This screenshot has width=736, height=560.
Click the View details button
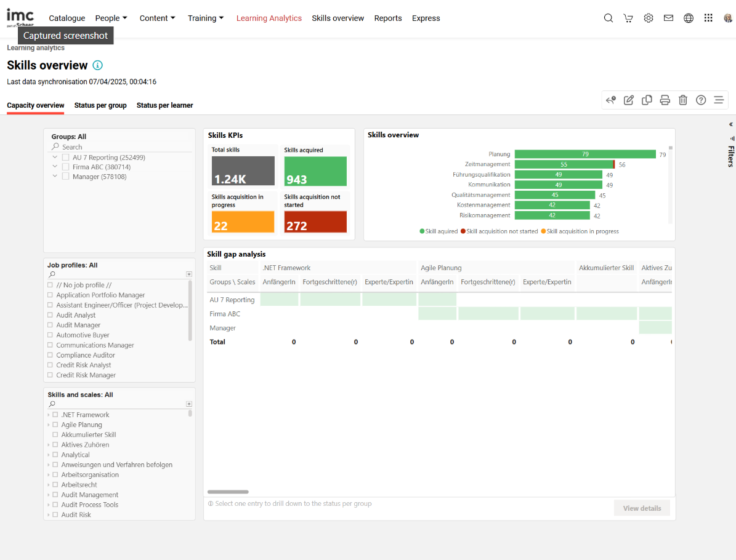pyautogui.click(x=642, y=508)
